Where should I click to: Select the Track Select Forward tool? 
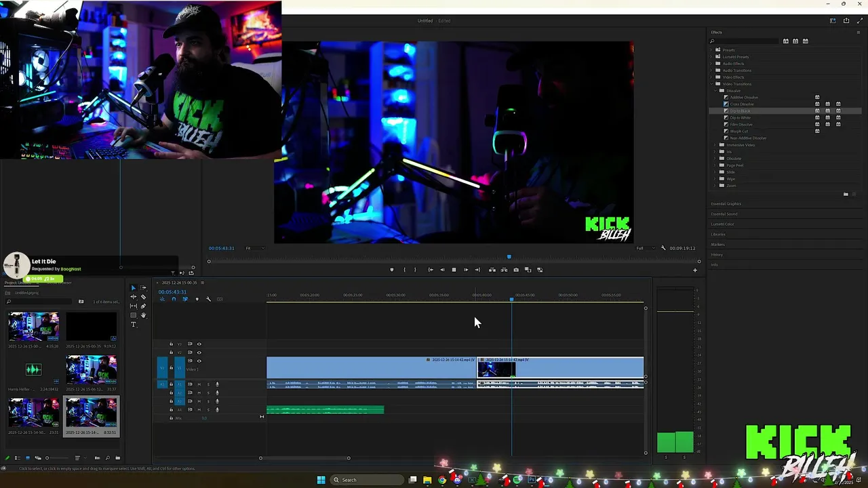coord(143,287)
